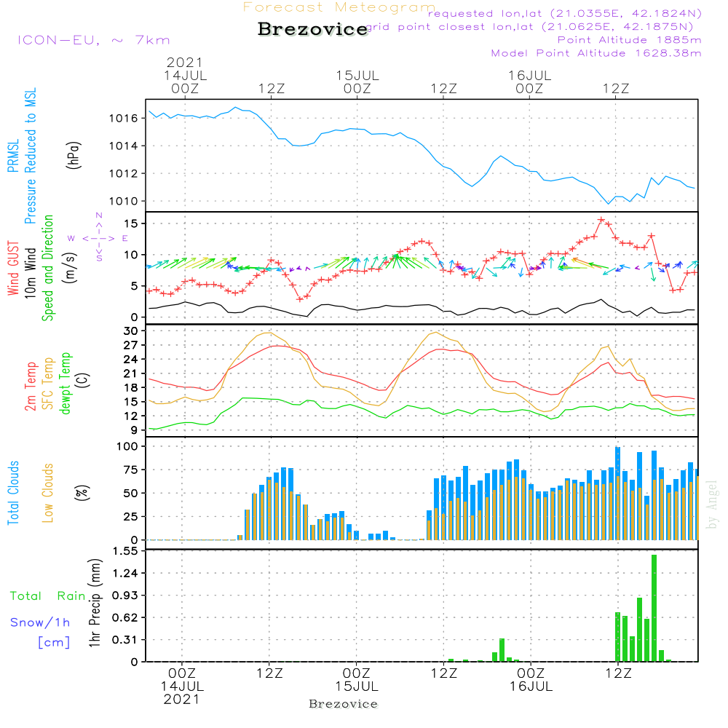Click the 1014 pressure tick value
Viewport: 728px width, 728px height.
coord(124,146)
